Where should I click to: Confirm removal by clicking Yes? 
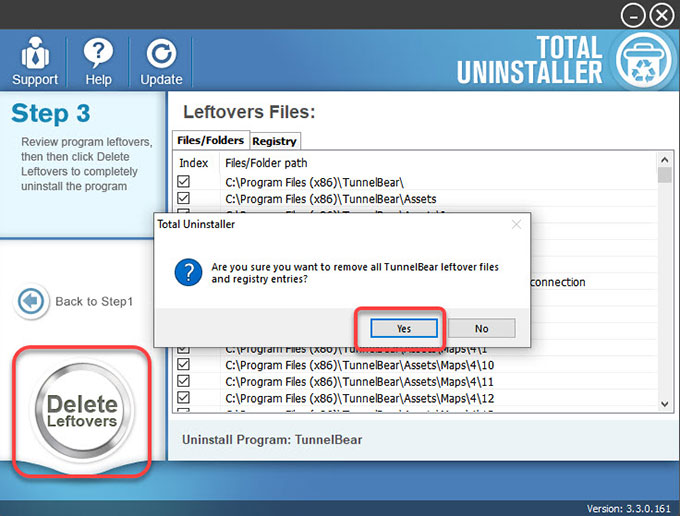click(404, 328)
